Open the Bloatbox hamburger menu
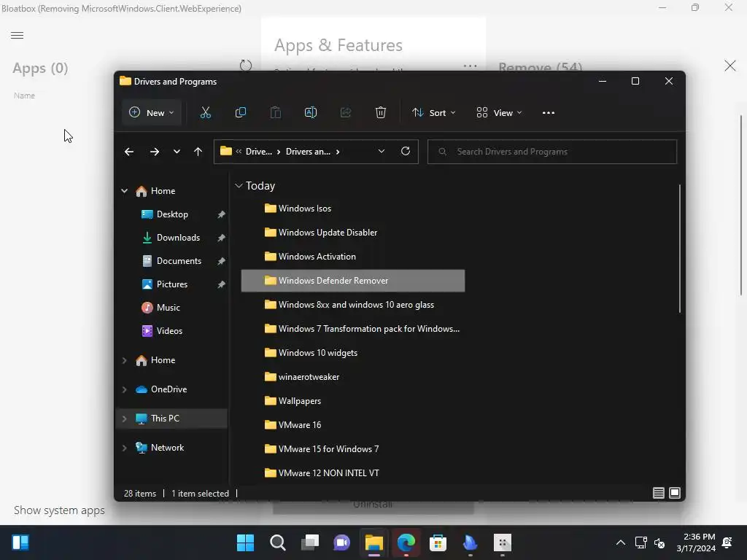Image resolution: width=747 pixels, height=560 pixels. 18,35
